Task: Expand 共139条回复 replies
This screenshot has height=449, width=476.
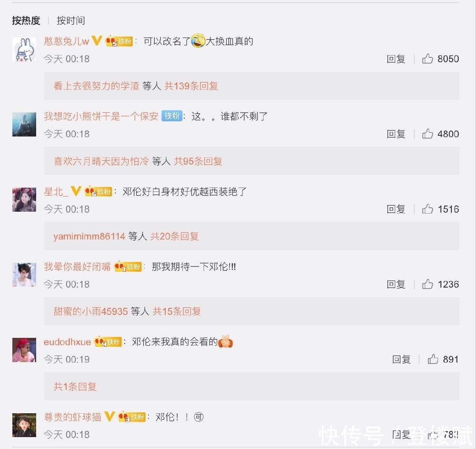Action: pos(191,86)
